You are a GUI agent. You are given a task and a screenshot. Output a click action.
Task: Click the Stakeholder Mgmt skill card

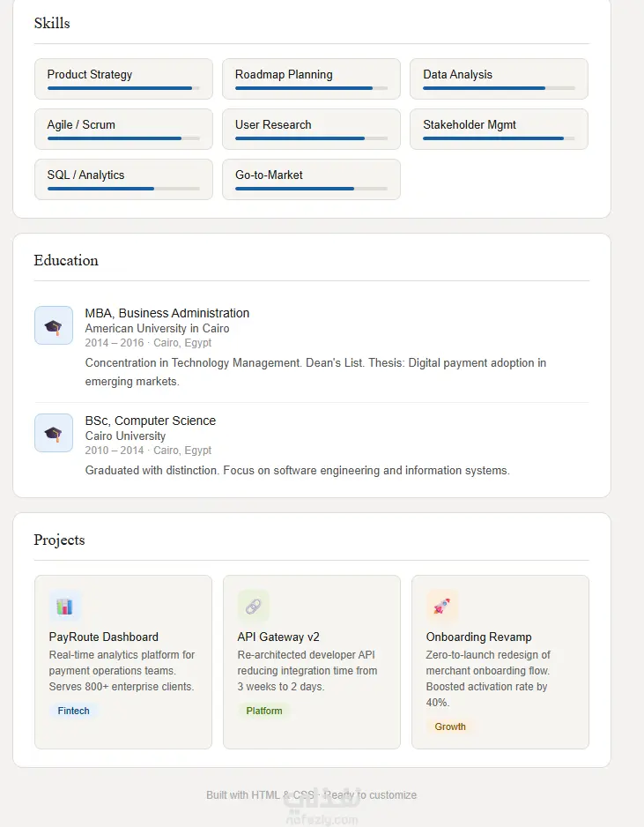coord(499,130)
